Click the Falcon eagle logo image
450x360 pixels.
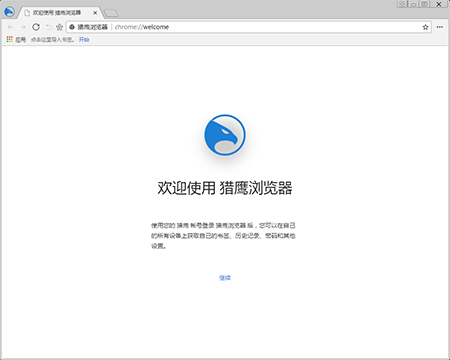[x=225, y=135]
